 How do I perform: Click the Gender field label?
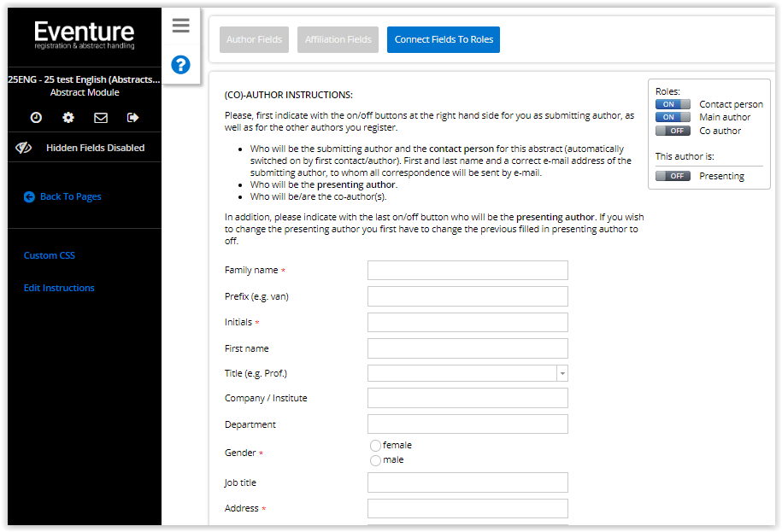click(x=240, y=453)
